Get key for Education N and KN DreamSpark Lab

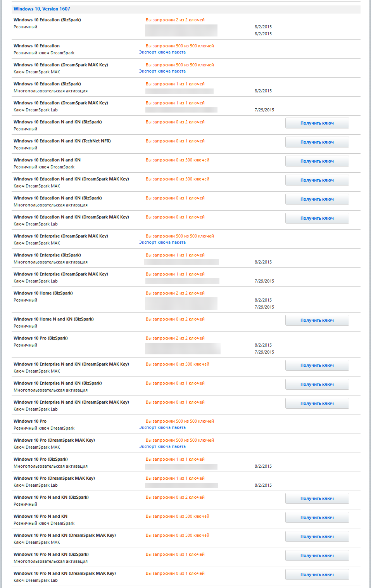[x=317, y=218]
